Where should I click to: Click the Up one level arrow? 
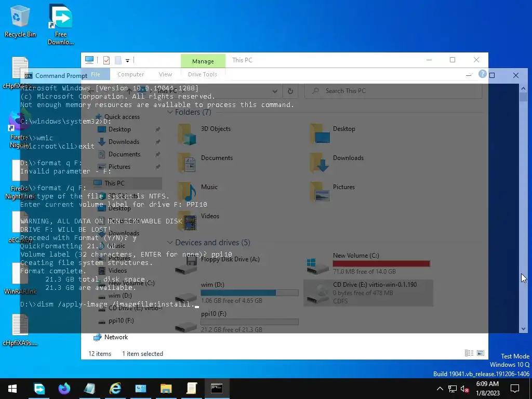(129, 90)
